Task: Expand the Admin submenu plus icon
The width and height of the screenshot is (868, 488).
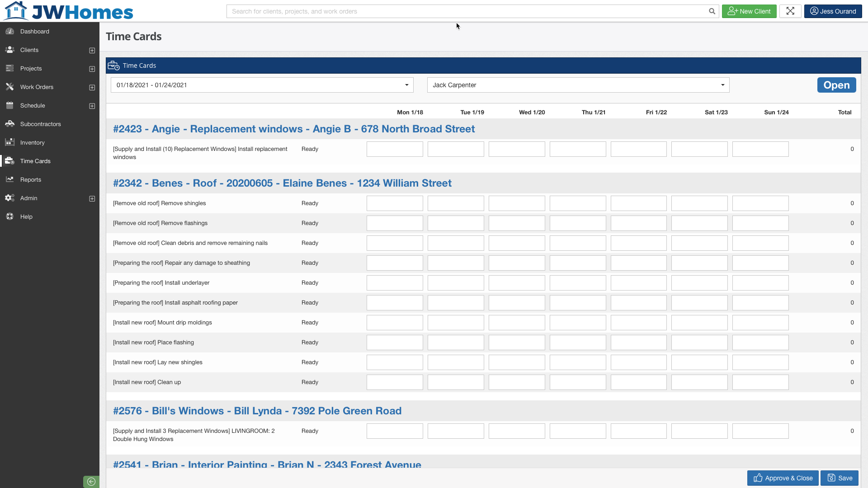Action: [x=92, y=198]
